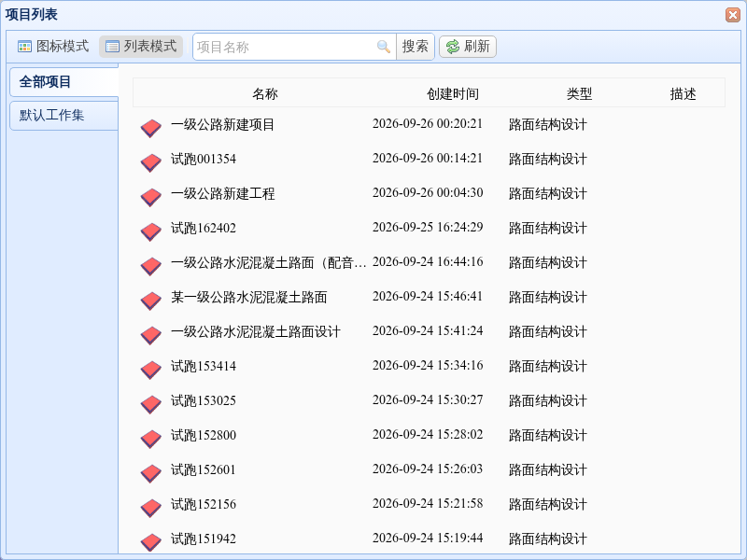Viewport: 747px width, 560px height.
Task: Click creation time 2026-09-24 15:26:03
Action: point(428,469)
